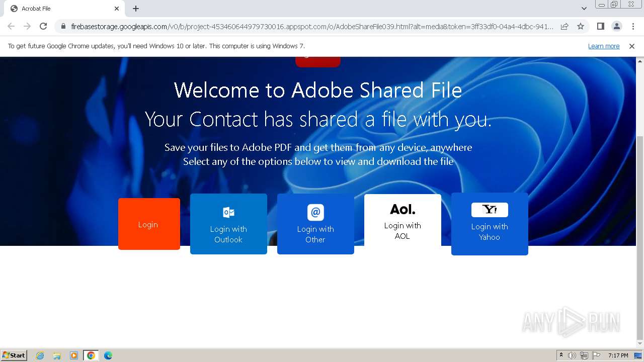This screenshot has height=362, width=644.
Task: Open Action Center flag icon
Action: click(596, 355)
